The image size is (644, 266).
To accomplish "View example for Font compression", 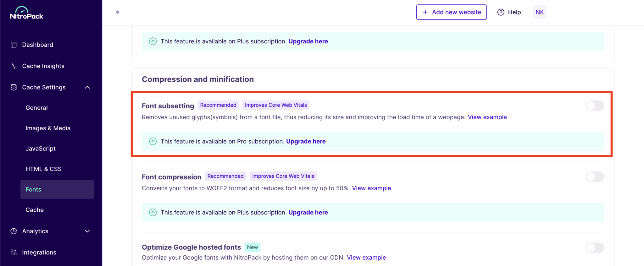I will click(371, 188).
